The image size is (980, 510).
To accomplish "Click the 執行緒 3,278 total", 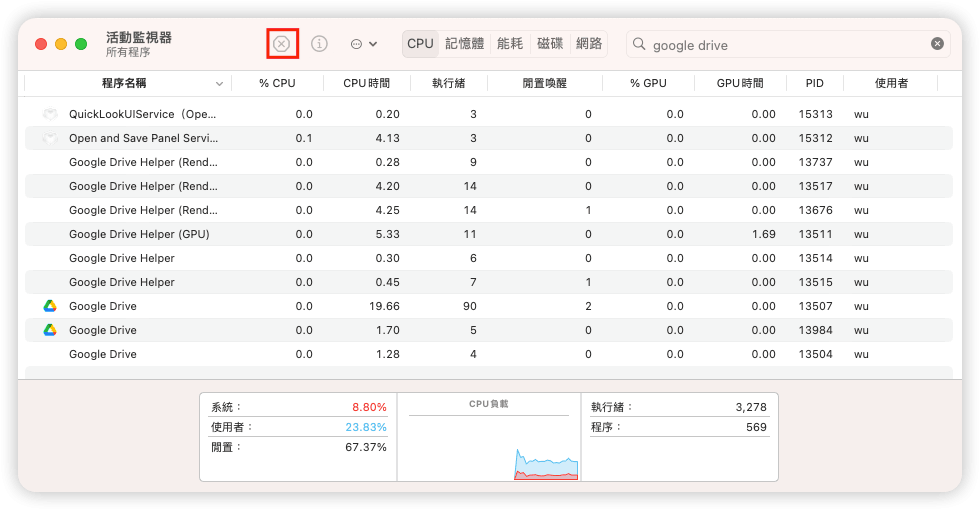I will (679, 408).
